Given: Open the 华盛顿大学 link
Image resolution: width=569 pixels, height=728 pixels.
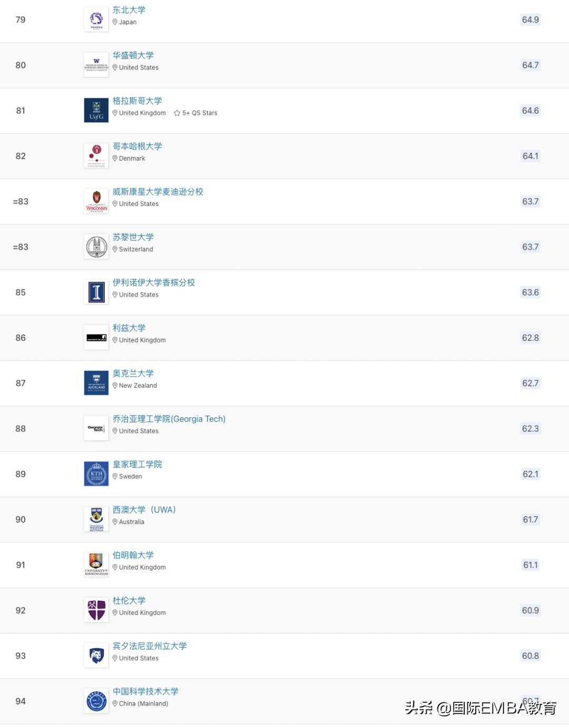Looking at the screenshot, I should (133, 55).
